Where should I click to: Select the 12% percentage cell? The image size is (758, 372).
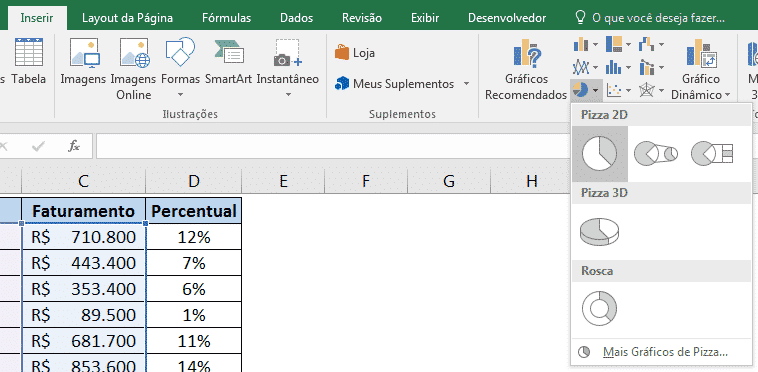tap(193, 237)
